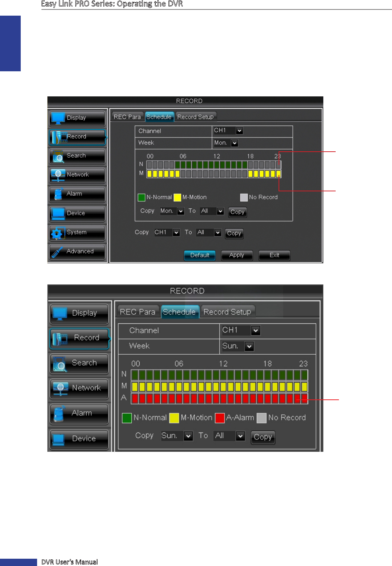392x566 pixels.
Task: Click Device icon in lower RECORD window
Action: [x=59, y=439]
